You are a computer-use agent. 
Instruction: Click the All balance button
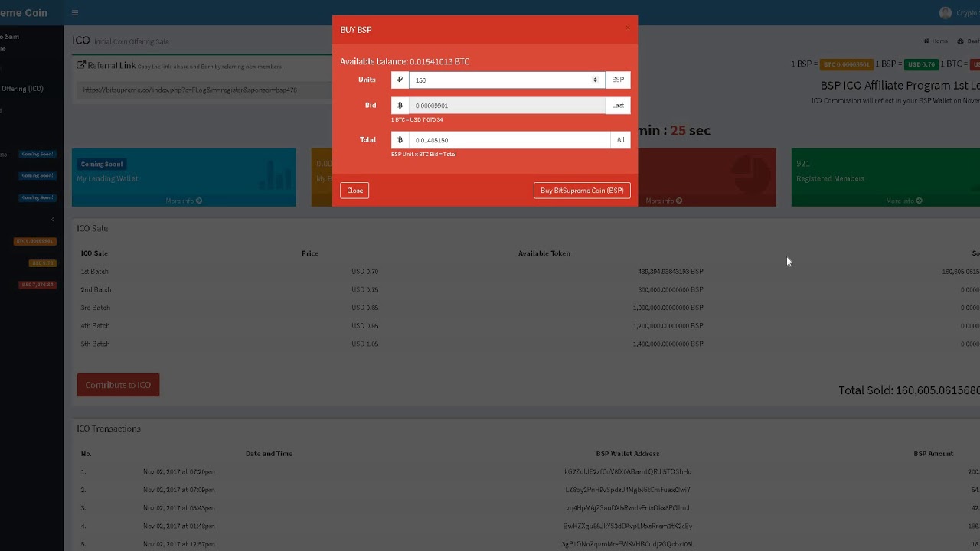(x=620, y=140)
